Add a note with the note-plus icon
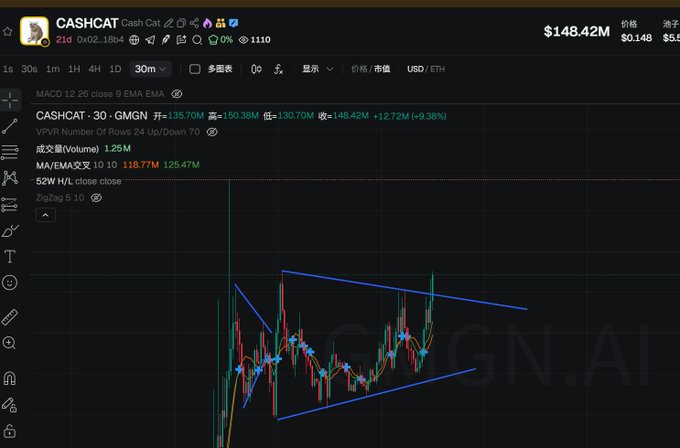680x448 pixels. point(181,40)
